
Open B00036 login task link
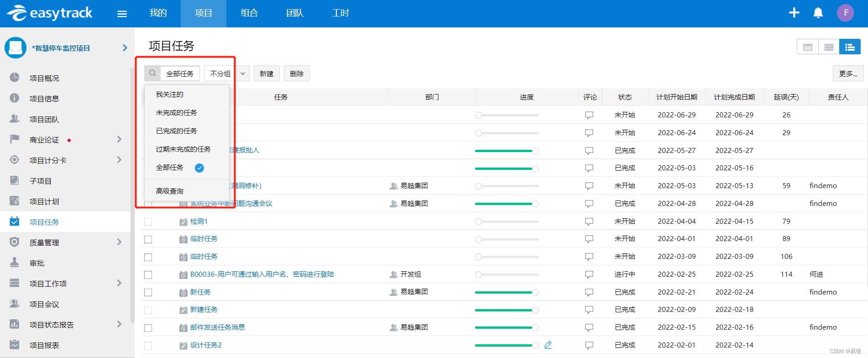pos(262,274)
